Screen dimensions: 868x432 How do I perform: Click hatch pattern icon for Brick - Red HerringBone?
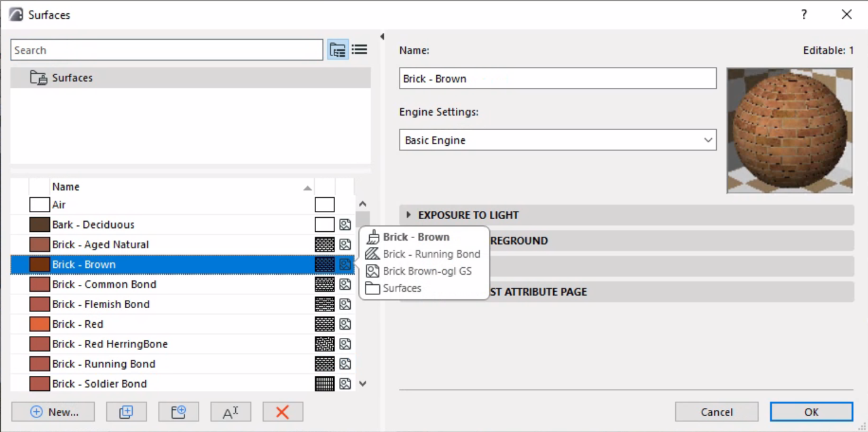click(x=324, y=344)
